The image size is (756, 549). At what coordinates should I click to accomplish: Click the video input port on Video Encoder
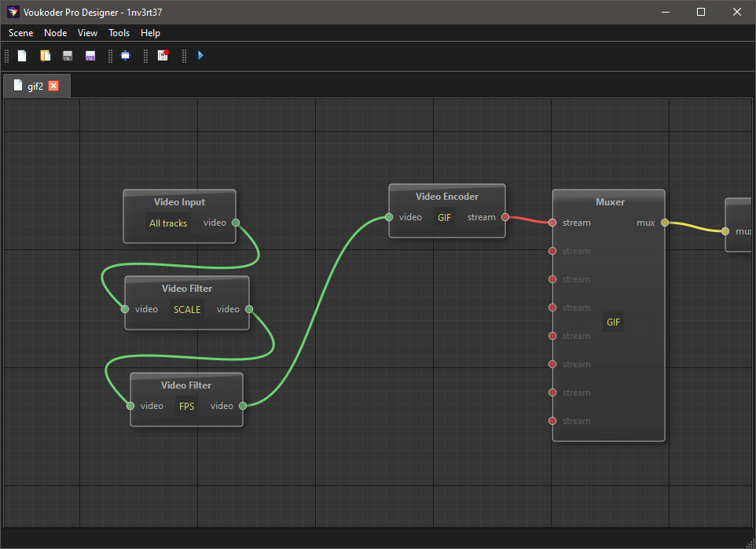coord(389,217)
